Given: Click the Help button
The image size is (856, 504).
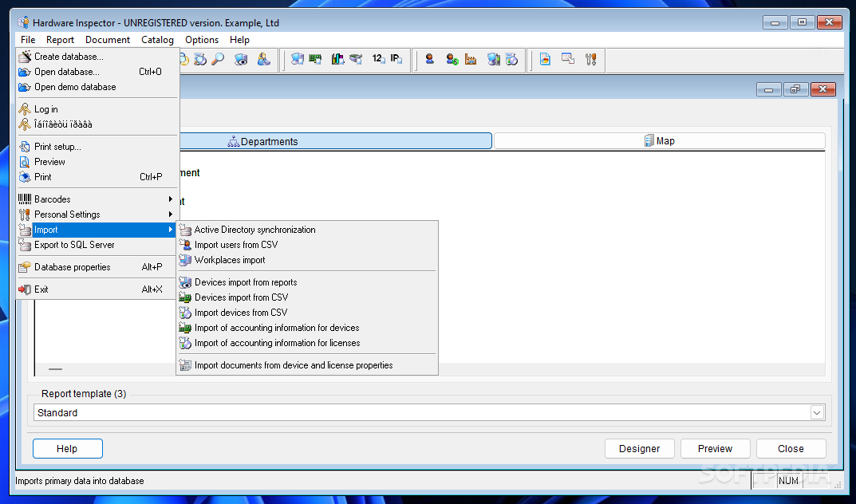Looking at the screenshot, I should point(68,448).
